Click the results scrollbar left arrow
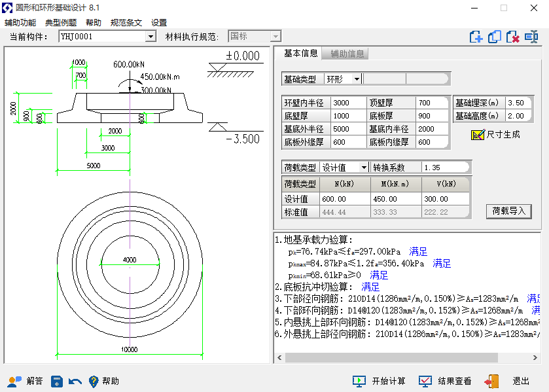The image size is (549, 392). click(279, 358)
